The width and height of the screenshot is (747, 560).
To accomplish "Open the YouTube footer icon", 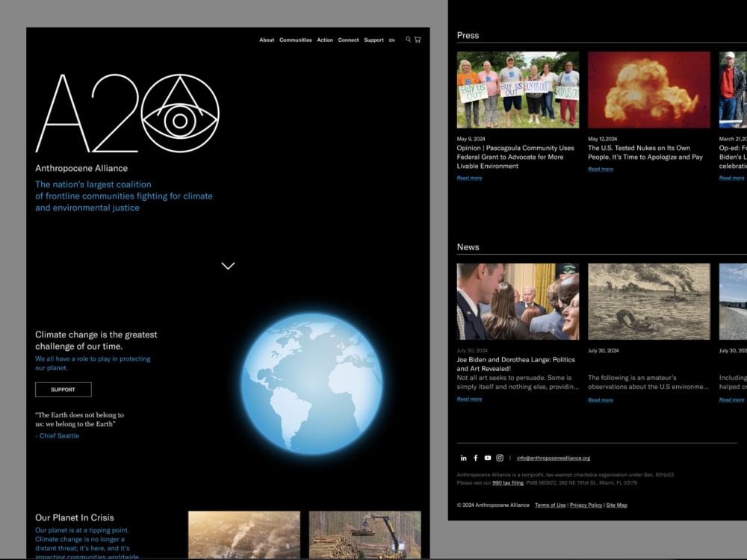I will [x=487, y=458].
